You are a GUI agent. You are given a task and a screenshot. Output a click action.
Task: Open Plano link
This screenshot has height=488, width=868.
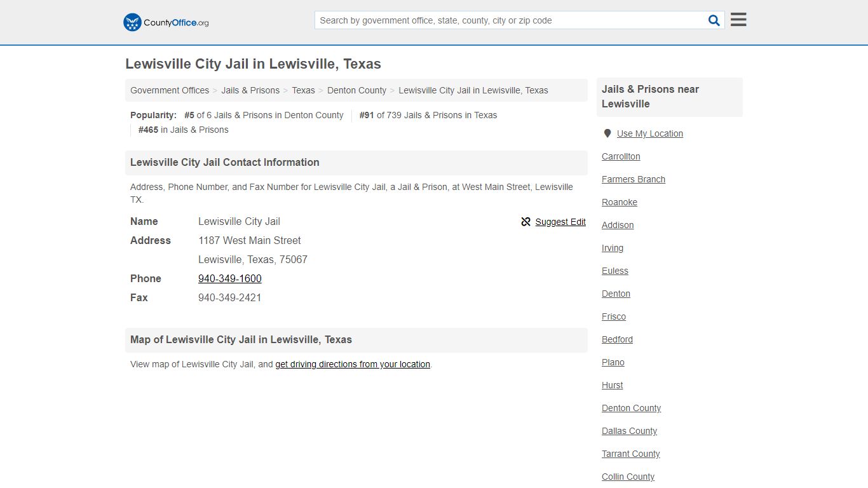click(613, 362)
